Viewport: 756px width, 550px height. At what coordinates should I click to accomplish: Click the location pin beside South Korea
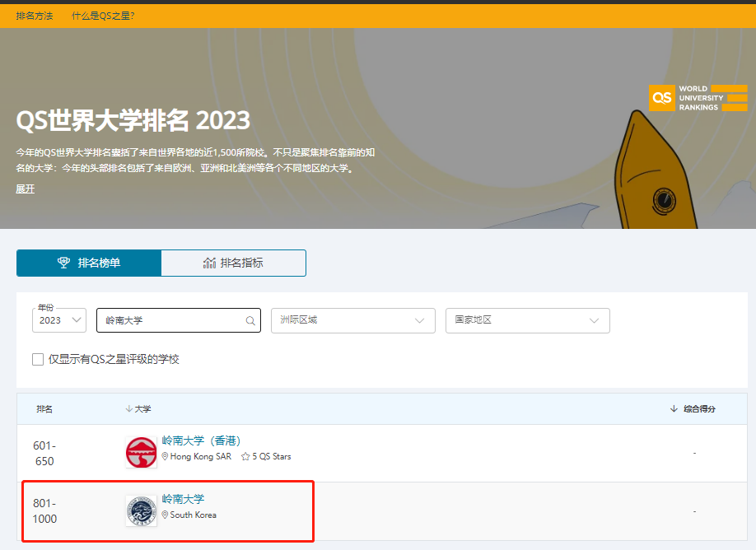[165, 515]
